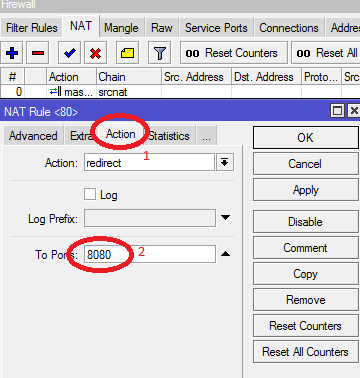This screenshot has width=360, height=378.
Task: Open the Raw tab
Action: 162,28
